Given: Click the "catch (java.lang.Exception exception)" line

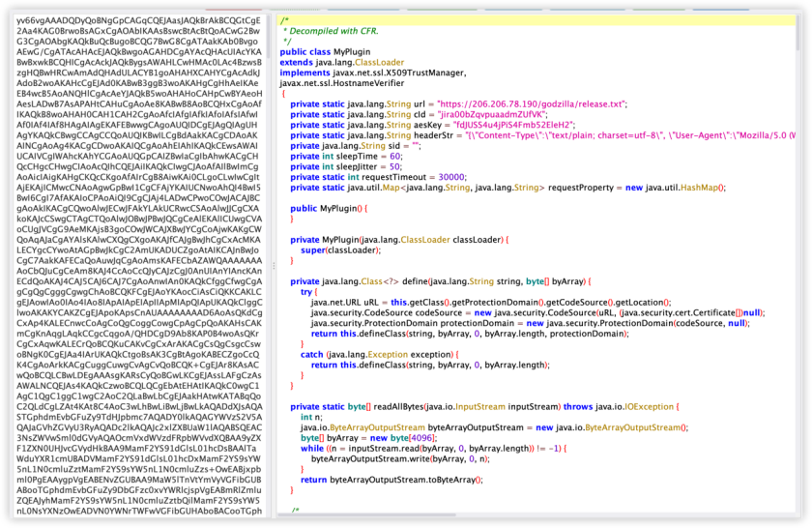Looking at the screenshot, I should 379,355.
